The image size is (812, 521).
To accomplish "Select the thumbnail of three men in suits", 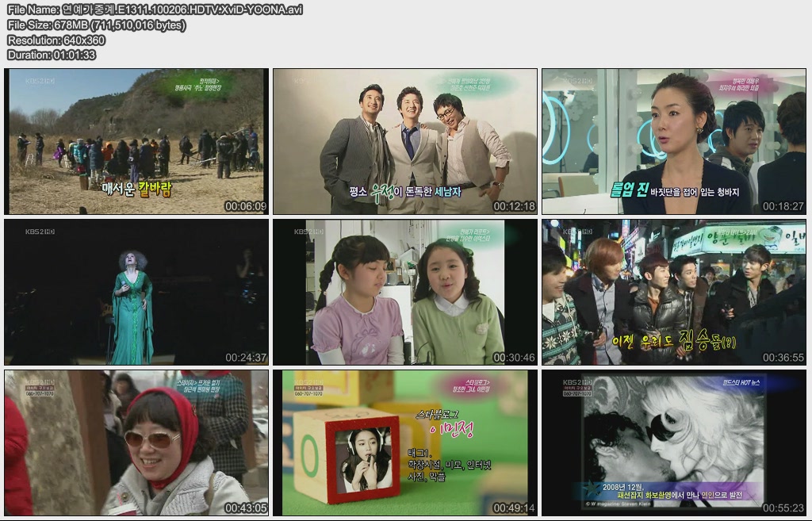I will pyautogui.click(x=405, y=141).
